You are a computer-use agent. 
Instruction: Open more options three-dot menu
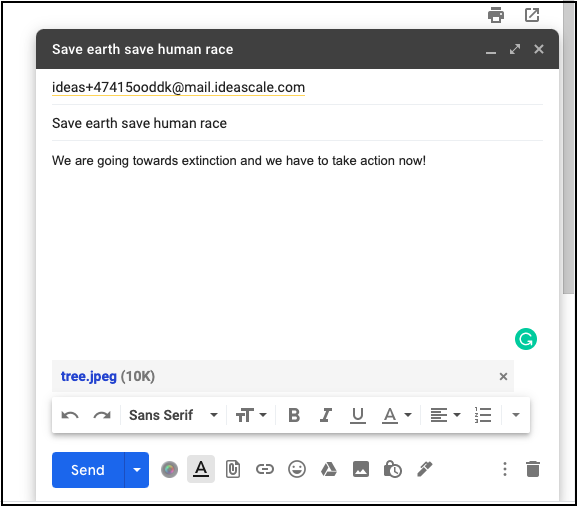505,469
